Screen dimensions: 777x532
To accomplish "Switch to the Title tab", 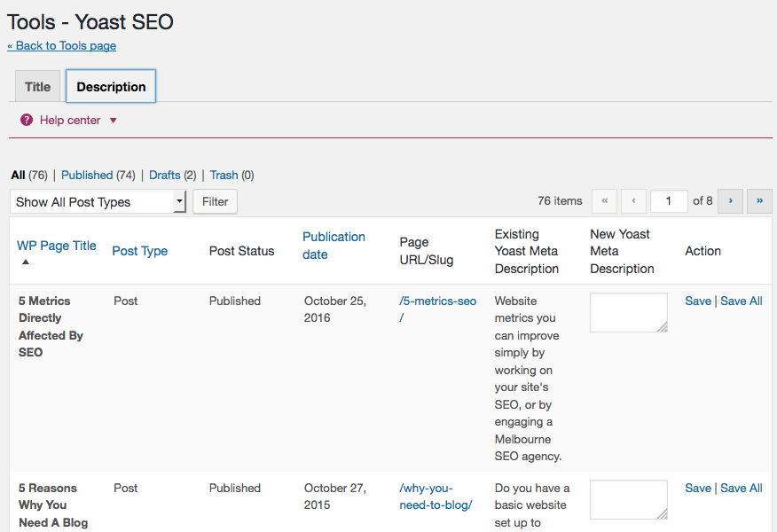I will pos(37,87).
